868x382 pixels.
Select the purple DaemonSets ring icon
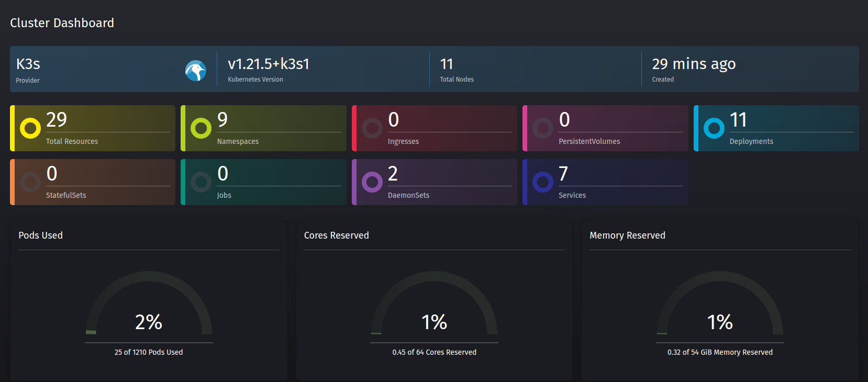[372, 182]
